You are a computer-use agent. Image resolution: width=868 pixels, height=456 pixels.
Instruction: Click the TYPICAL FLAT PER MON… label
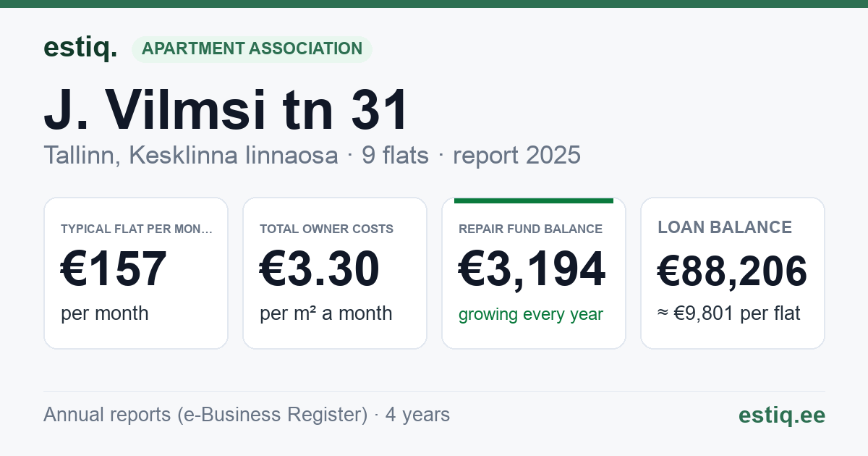coord(137,229)
